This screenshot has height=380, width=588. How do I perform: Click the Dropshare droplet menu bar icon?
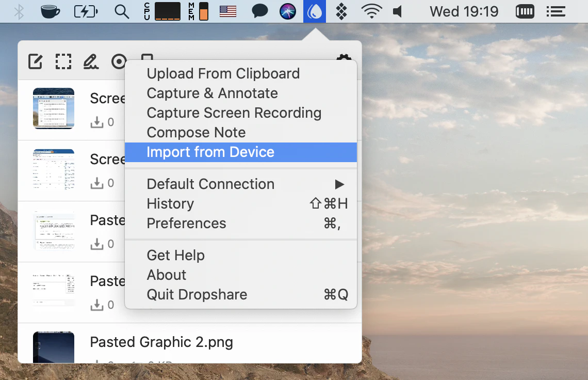point(314,11)
